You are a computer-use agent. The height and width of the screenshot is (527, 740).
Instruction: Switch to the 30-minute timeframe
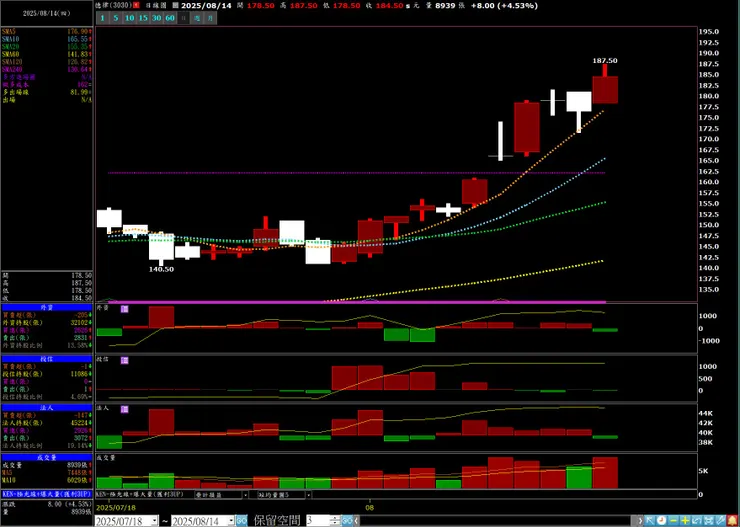(157, 18)
